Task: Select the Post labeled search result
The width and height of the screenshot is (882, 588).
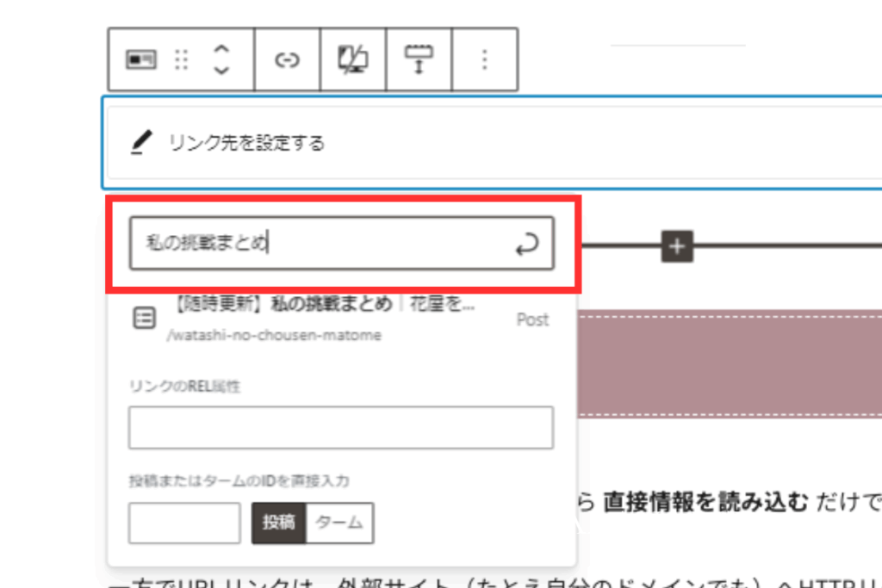Action: pyautogui.click(x=532, y=319)
